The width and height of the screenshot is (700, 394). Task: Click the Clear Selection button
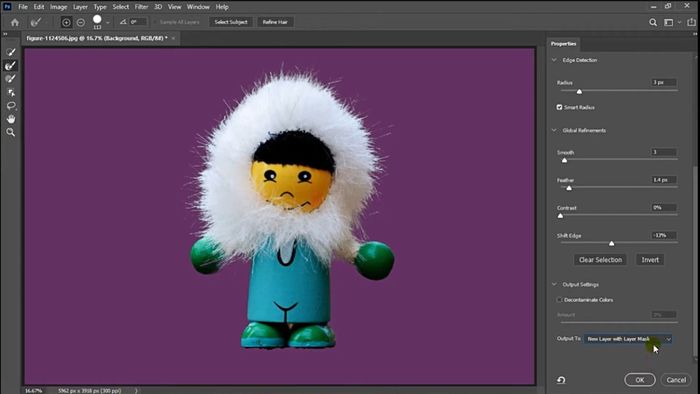click(x=600, y=260)
